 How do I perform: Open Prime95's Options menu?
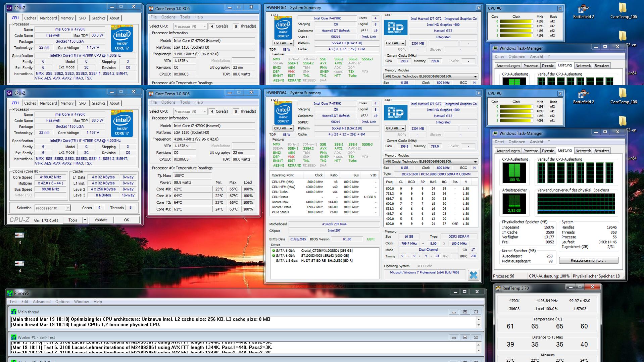coord(62,302)
